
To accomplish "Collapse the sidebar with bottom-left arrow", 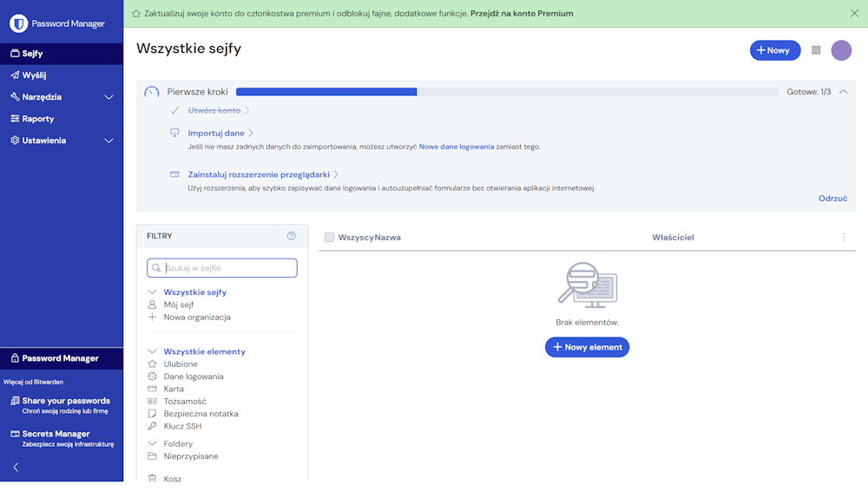I will (16, 468).
